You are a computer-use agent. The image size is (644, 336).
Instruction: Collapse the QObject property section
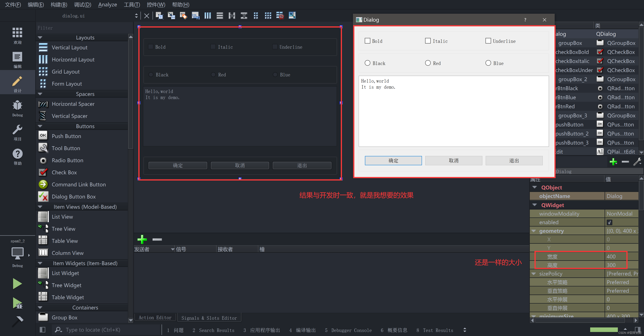535,187
